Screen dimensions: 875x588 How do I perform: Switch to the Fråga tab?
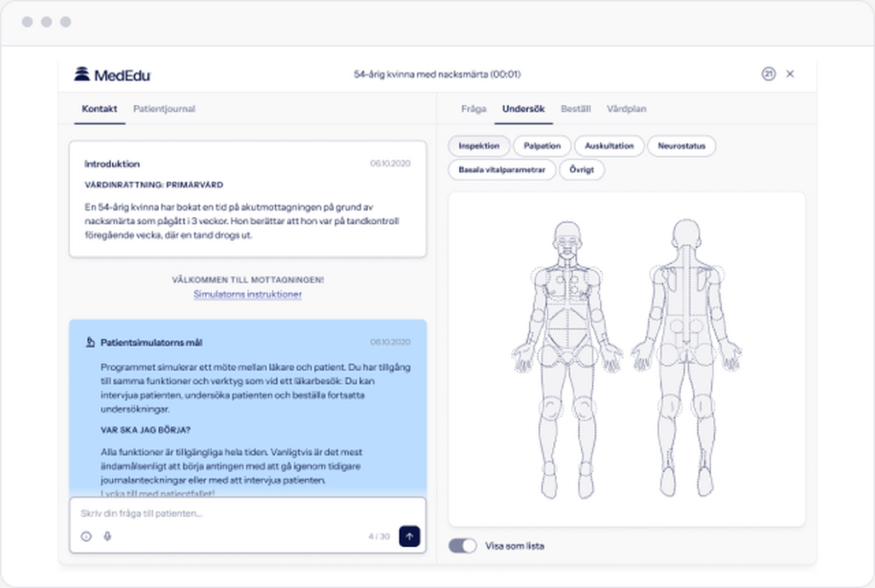tap(473, 109)
